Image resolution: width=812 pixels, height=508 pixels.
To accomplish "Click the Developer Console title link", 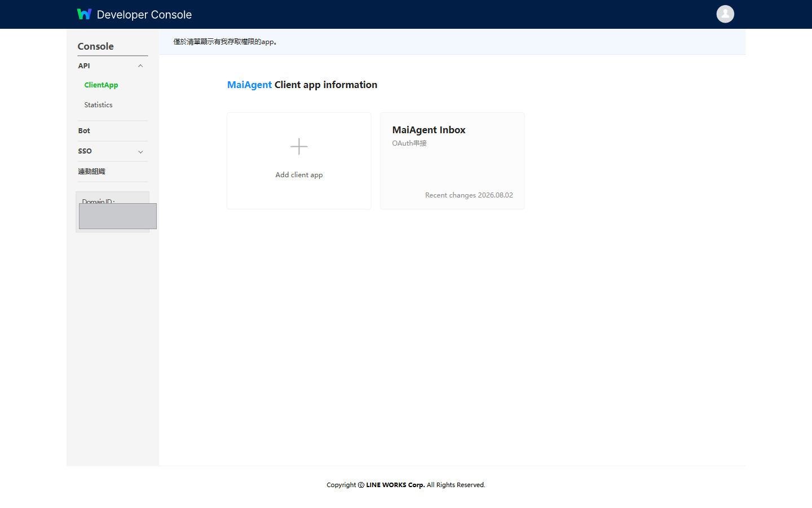I will click(144, 15).
